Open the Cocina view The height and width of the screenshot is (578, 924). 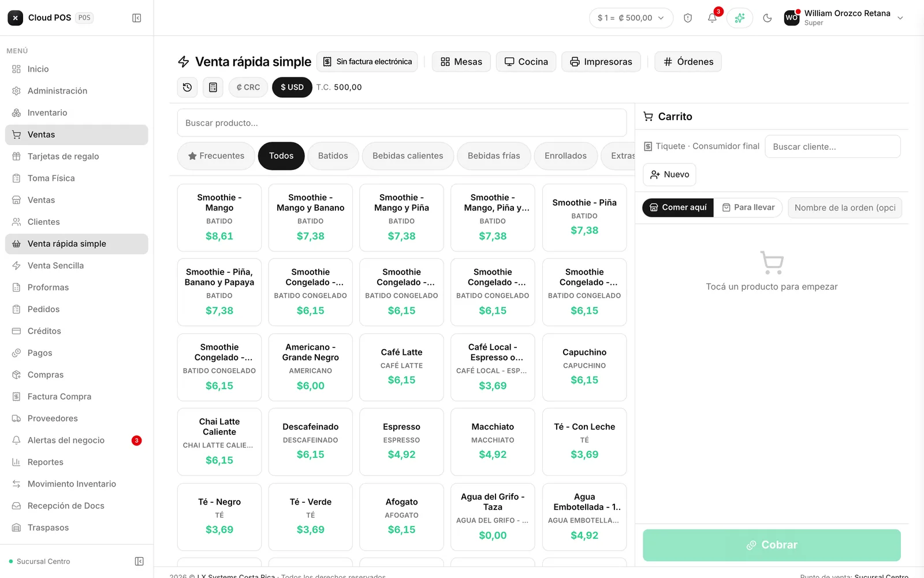526,62
